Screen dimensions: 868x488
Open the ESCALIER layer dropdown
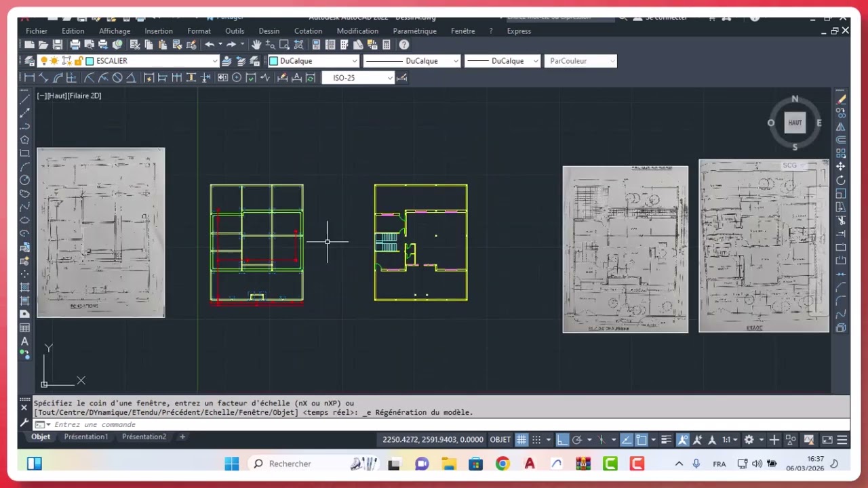point(215,61)
